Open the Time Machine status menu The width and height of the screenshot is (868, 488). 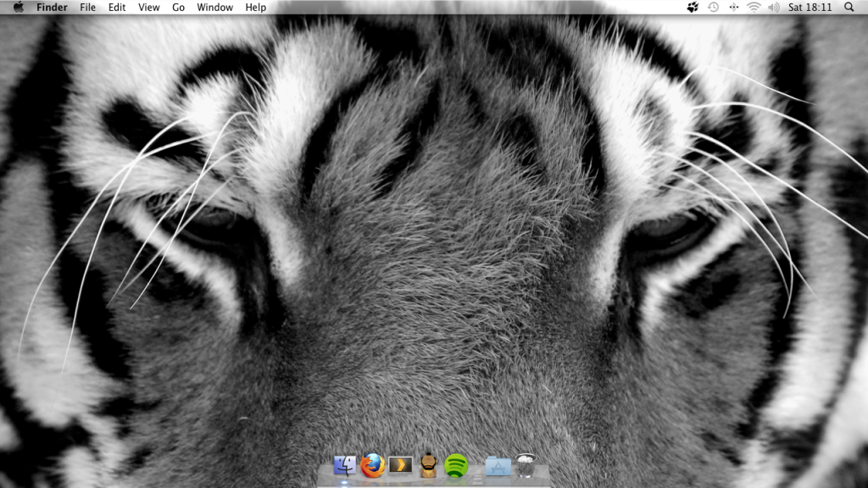tap(713, 7)
